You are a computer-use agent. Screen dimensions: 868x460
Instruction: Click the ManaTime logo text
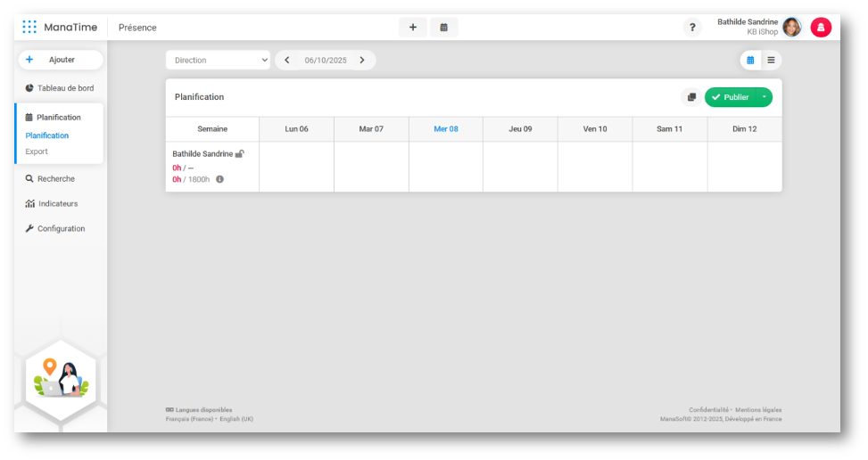click(x=70, y=27)
